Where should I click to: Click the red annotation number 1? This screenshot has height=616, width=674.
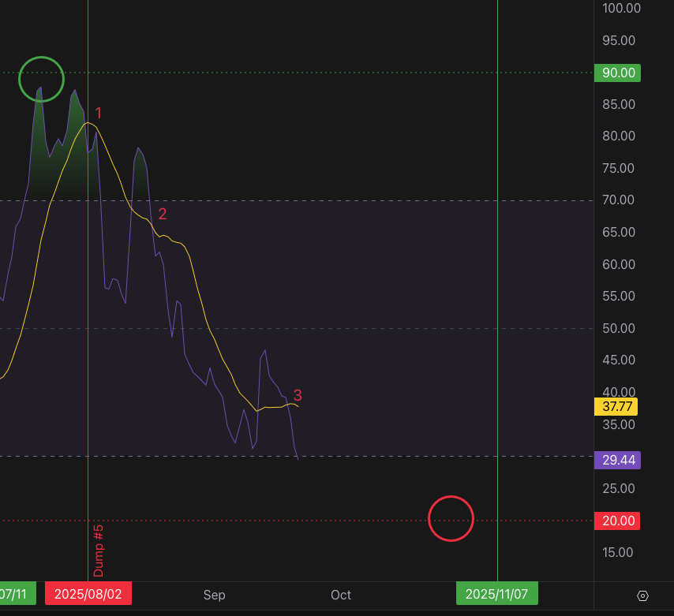[98, 113]
